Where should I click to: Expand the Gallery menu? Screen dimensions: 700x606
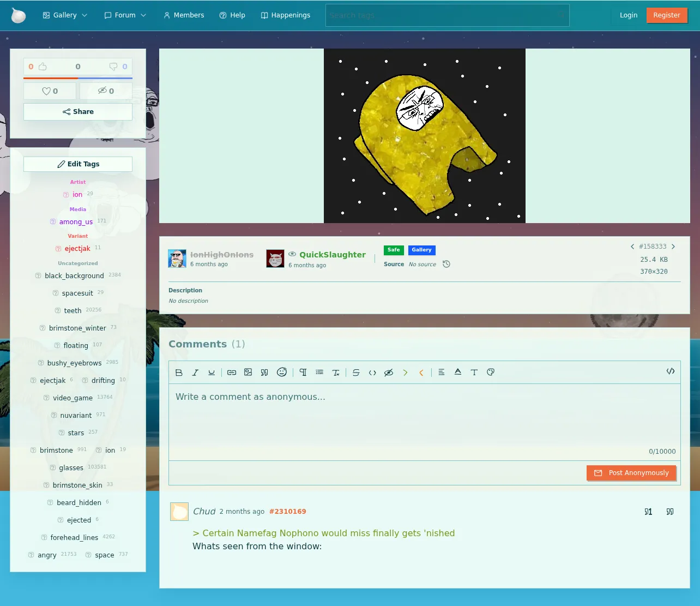65,15
